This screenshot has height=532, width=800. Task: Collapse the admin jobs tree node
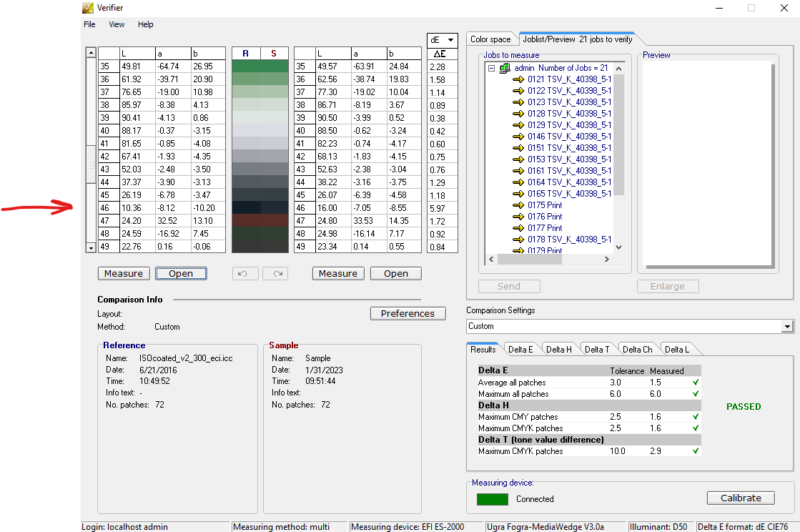point(491,68)
